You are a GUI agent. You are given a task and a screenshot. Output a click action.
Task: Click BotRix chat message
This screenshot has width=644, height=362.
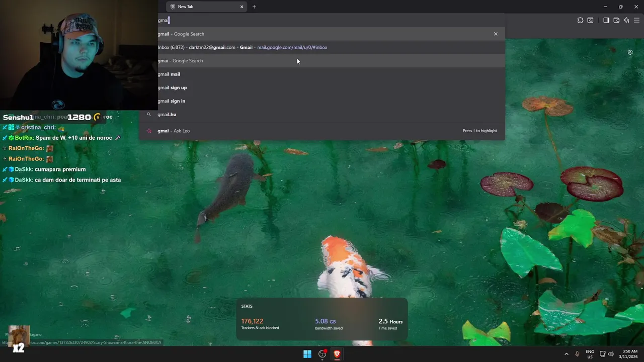click(62, 138)
